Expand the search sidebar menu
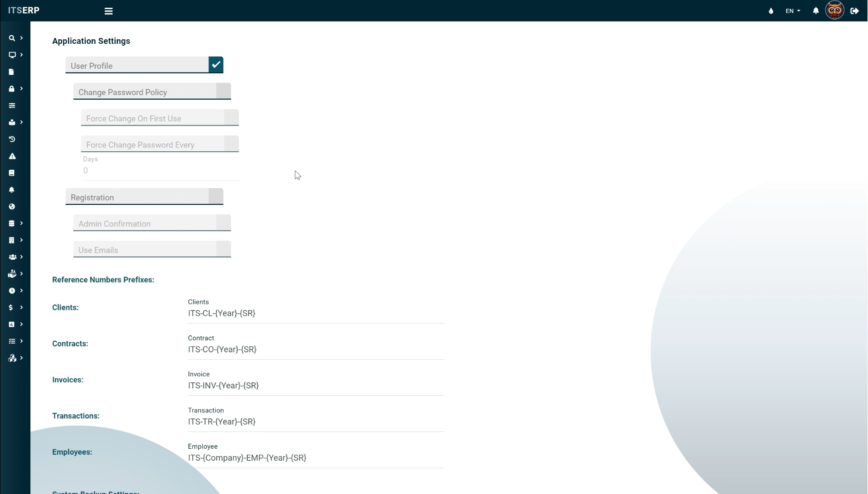868x494 pixels. (x=15, y=38)
